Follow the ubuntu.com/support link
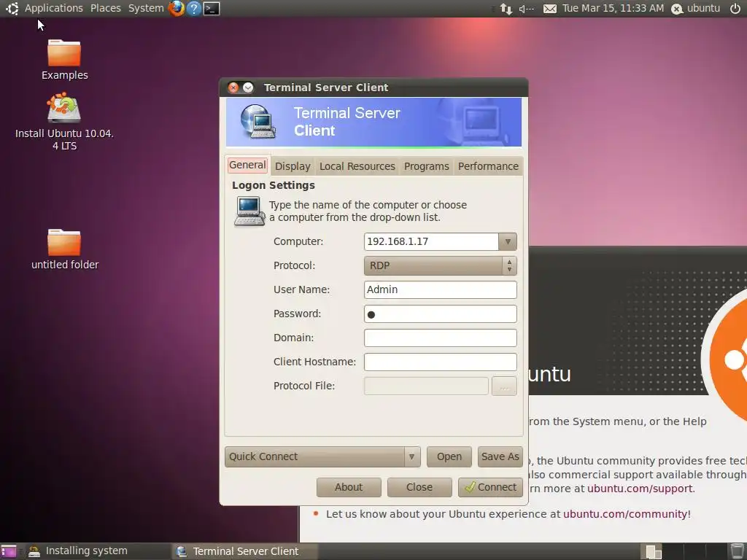 pos(640,489)
